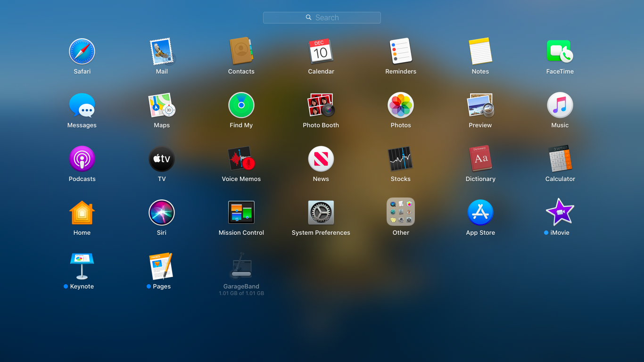
Task: Open the Other apps folder
Action: tap(401, 212)
